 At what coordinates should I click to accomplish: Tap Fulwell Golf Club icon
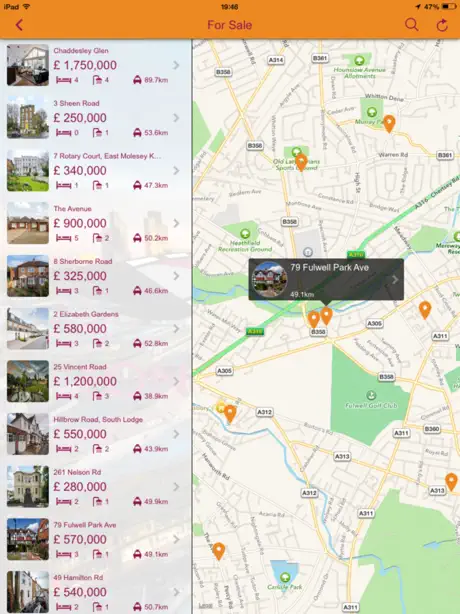pos(371,395)
